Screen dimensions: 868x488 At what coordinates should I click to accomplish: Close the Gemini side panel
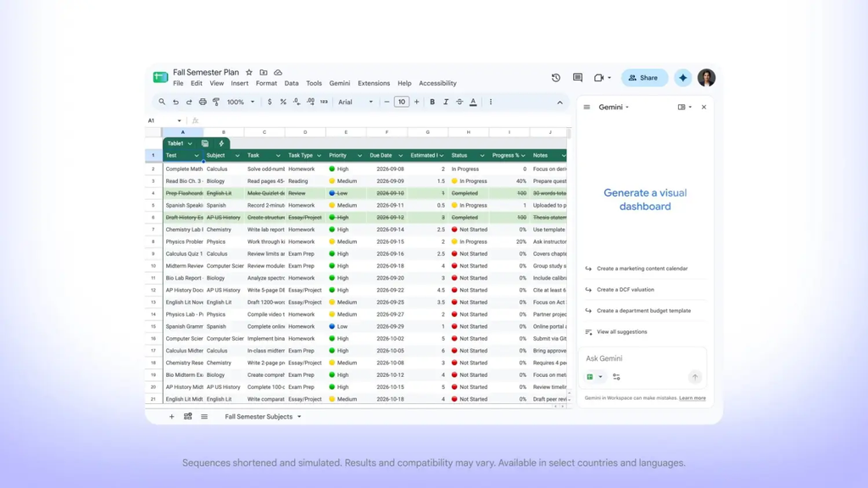pyautogui.click(x=704, y=108)
